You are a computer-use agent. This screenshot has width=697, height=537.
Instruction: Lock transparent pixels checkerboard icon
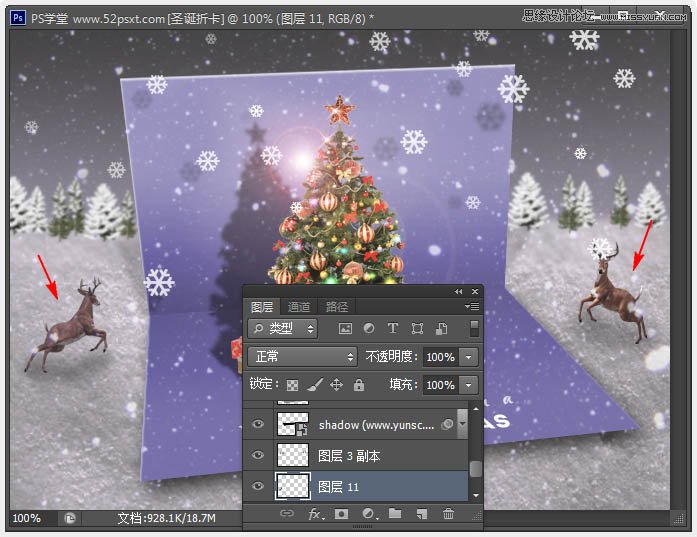[x=292, y=385]
